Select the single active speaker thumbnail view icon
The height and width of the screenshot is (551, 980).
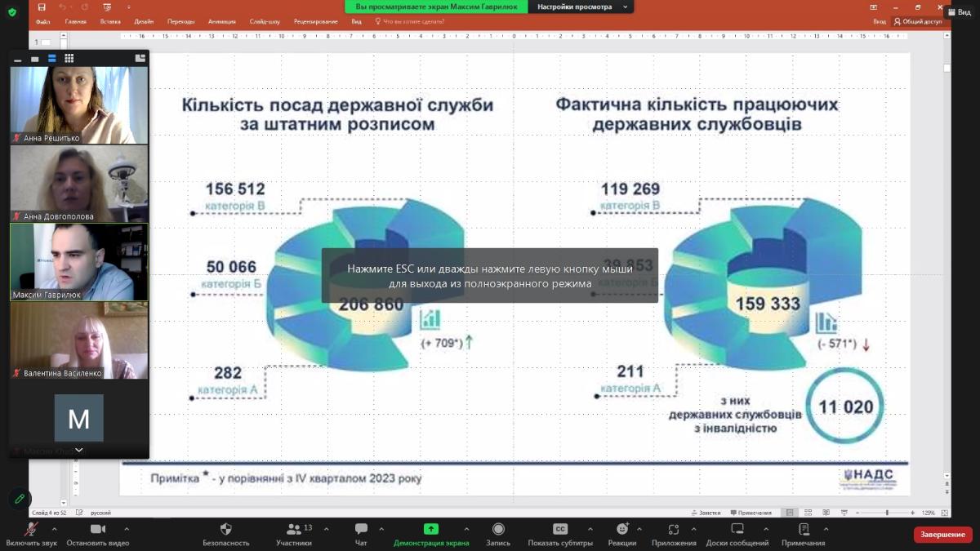tap(35, 59)
